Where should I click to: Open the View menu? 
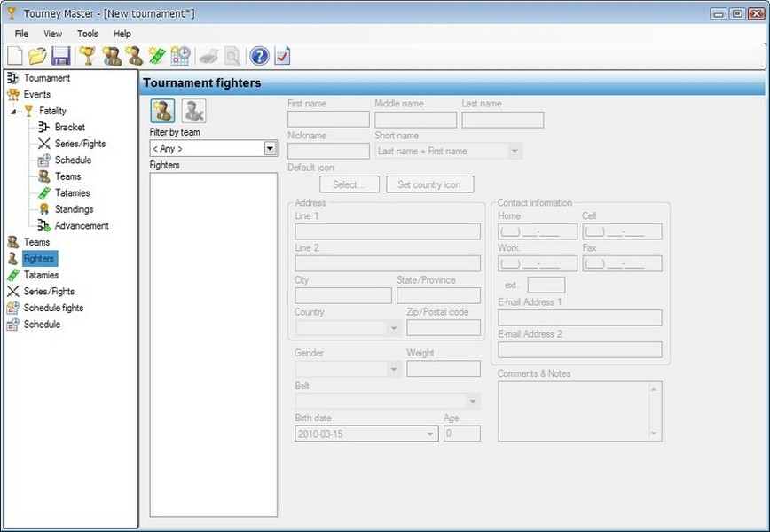coord(52,34)
